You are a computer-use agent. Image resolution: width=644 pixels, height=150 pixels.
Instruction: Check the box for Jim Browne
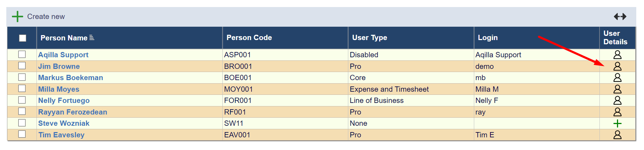pyautogui.click(x=22, y=66)
